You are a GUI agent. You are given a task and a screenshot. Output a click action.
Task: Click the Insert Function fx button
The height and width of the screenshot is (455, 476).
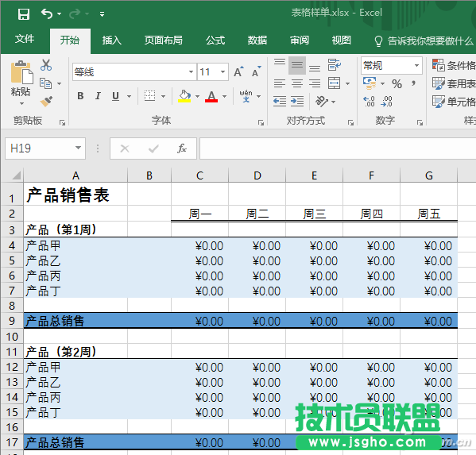click(182, 148)
